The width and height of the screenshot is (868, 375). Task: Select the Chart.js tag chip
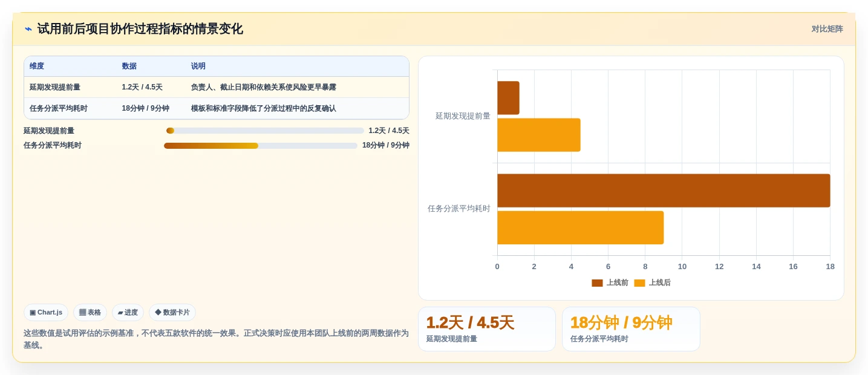pyautogui.click(x=46, y=313)
